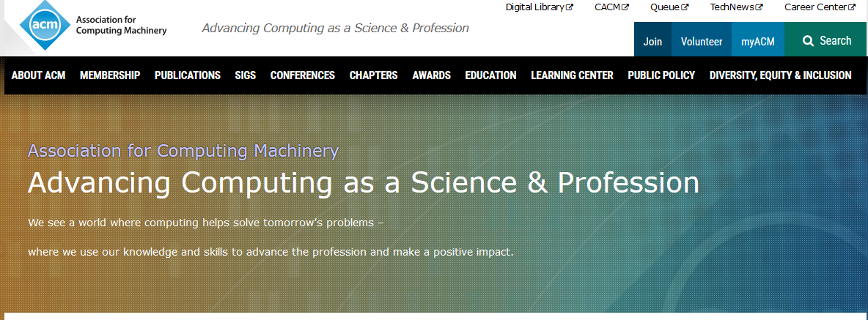The width and height of the screenshot is (868, 320).
Task: Open the Learning Center page
Action: [x=572, y=75]
